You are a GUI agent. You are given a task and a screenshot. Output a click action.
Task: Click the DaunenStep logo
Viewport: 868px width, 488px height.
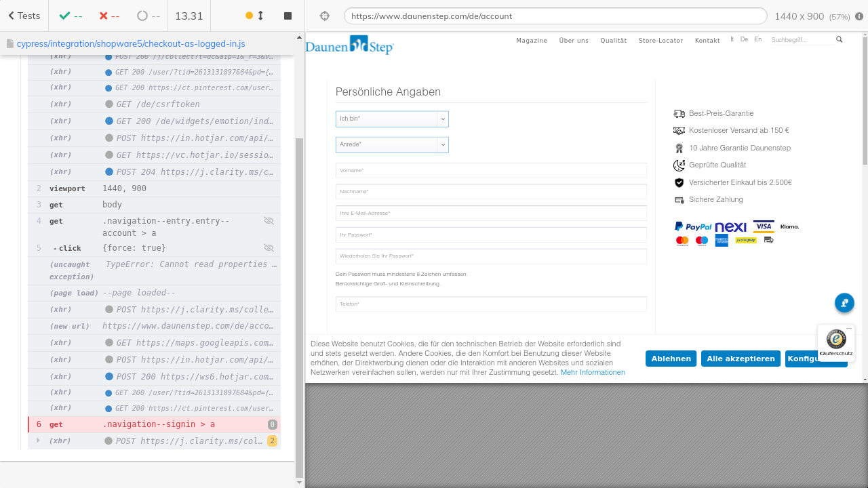(349, 45)
